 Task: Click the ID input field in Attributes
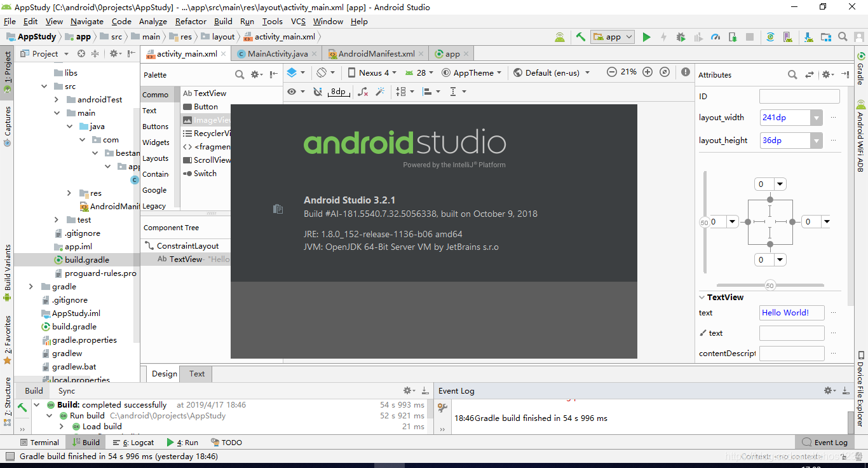[x=799, y=97]
